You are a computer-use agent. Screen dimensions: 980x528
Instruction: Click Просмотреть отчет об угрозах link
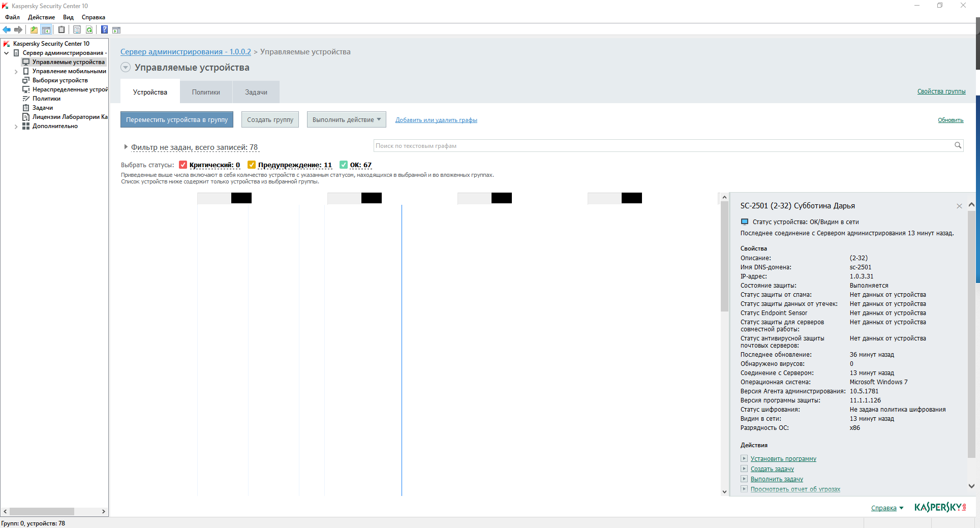795,489
